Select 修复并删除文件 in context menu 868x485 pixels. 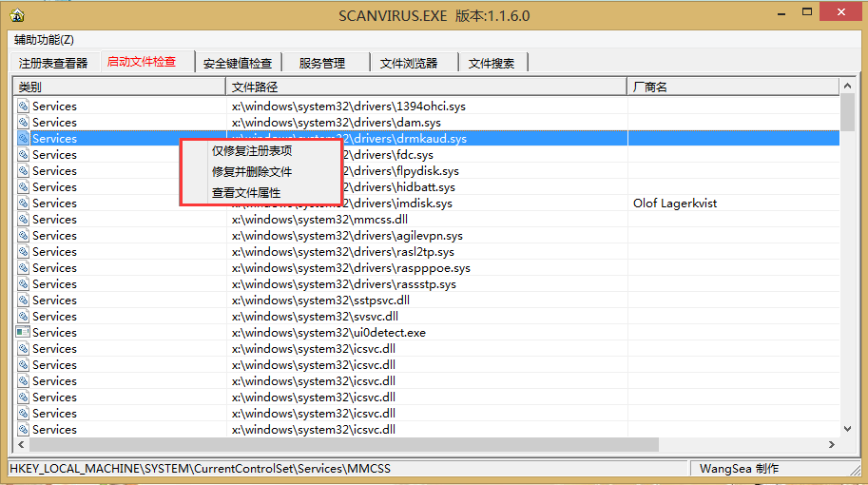[252, 172]
